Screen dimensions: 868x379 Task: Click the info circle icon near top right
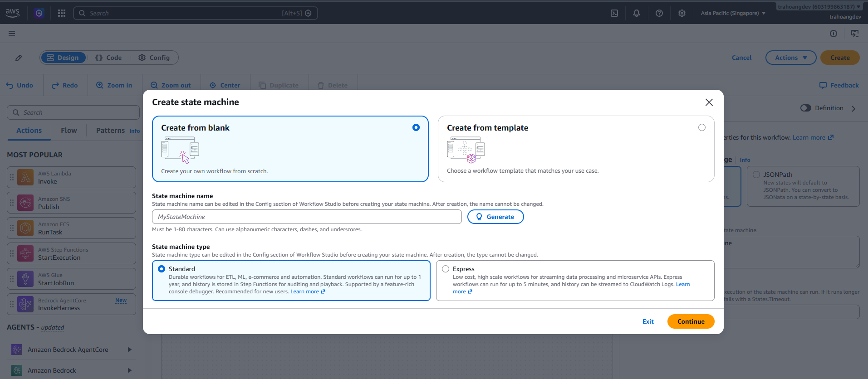click(x=834, y=34)
